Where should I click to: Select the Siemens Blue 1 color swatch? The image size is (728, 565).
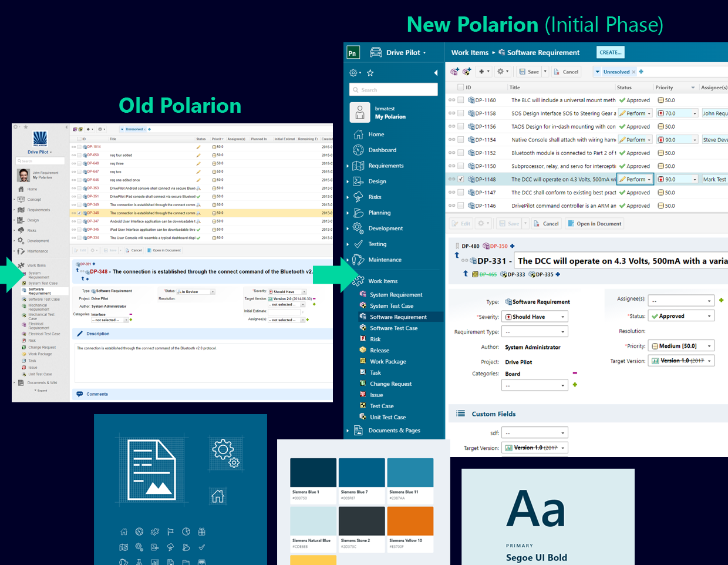coord(312,472)
